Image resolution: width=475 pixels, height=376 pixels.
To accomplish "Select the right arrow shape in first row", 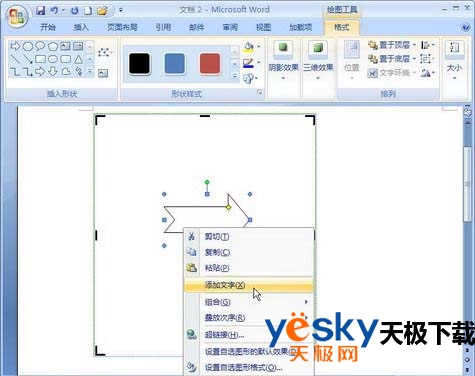I will [15, 46].
